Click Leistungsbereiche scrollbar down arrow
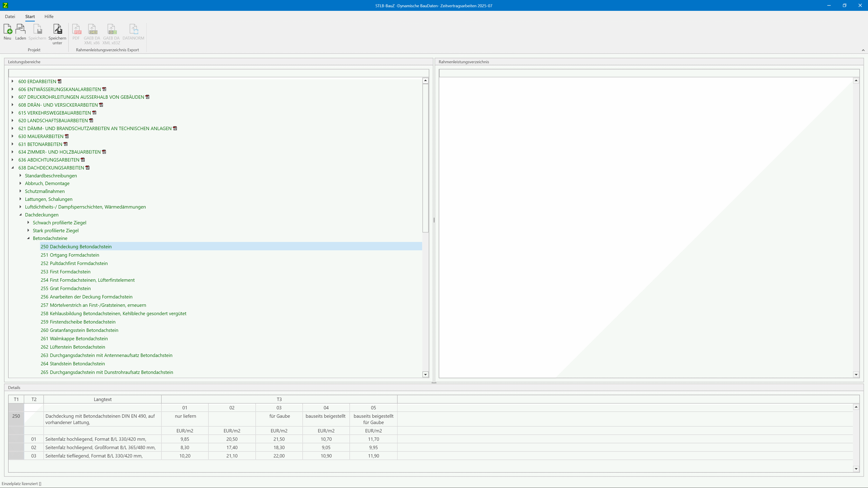Image resolution: width=868 pixels, height=488 pixels. tap(425, 375)
